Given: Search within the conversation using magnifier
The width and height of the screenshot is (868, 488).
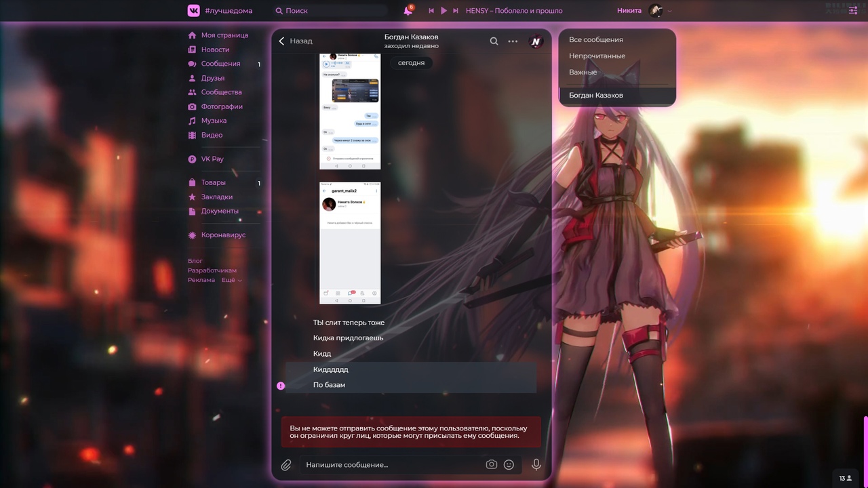Looking at the screenshot, I should point(494,41).
